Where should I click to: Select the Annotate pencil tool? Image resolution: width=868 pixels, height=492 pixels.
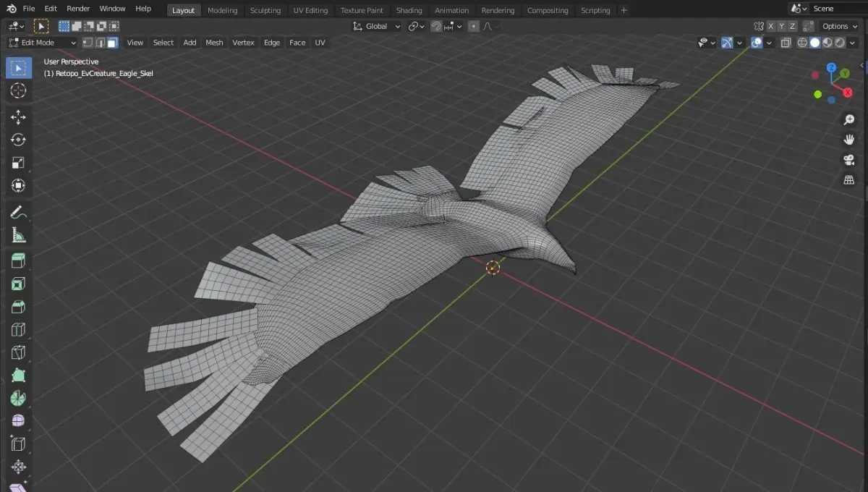(19, 213)
